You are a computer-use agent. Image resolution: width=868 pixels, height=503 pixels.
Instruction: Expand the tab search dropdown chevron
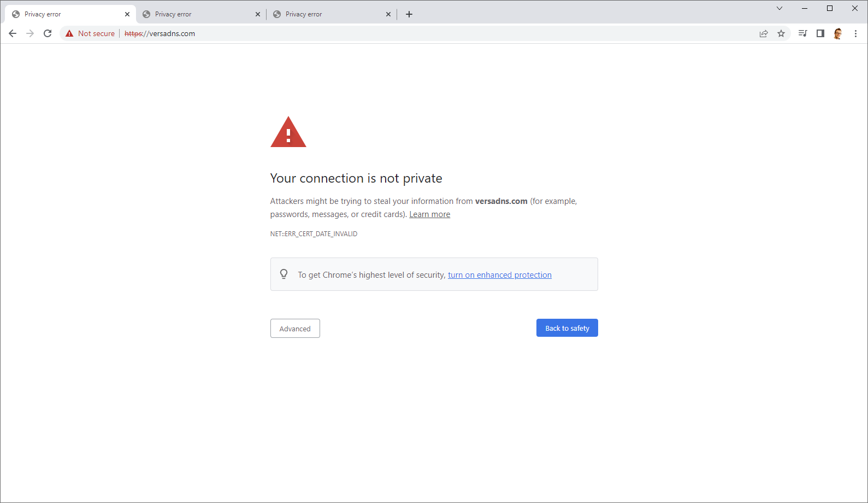pos(780,8)
